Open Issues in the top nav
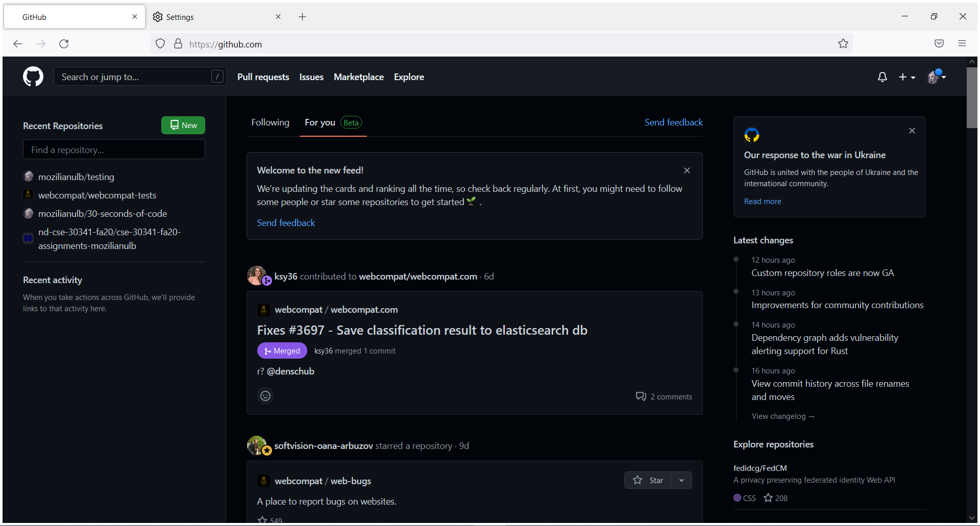This screenshot has height=526, width=980. coord(311,77)
